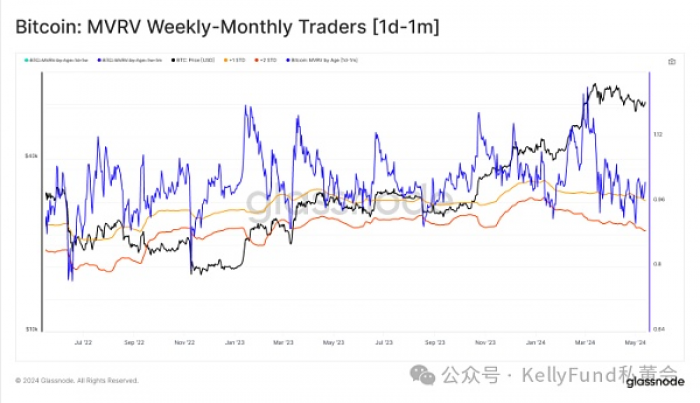Click the glassnode logo at bottom right
This screenshot has height=403, width=700.
tap(655, 382)
